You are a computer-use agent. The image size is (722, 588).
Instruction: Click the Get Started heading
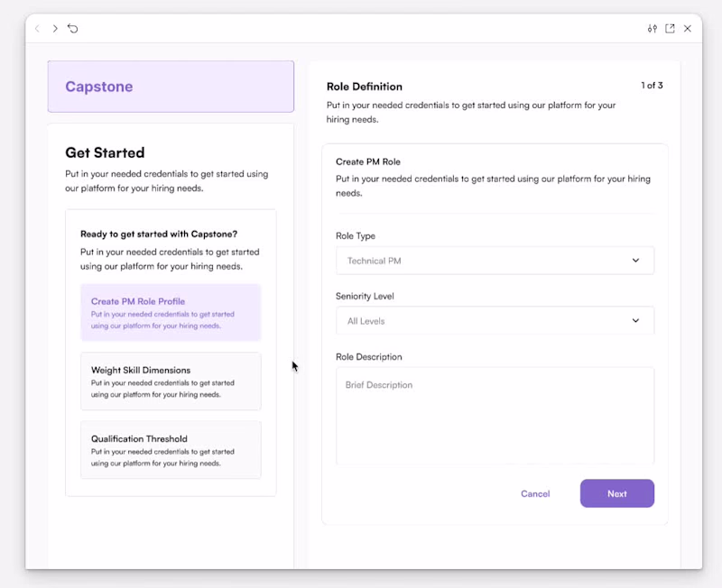click(105, 152)
